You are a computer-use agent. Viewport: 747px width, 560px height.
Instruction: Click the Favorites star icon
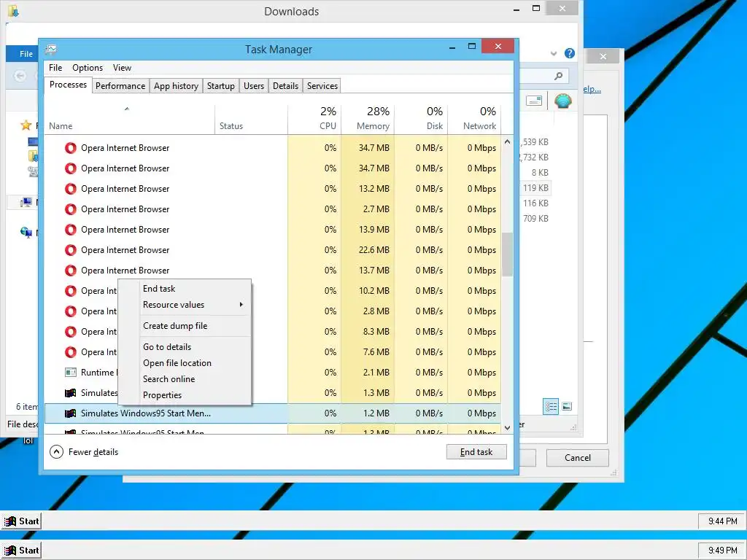pyautogui.click(x=26, y=125)
